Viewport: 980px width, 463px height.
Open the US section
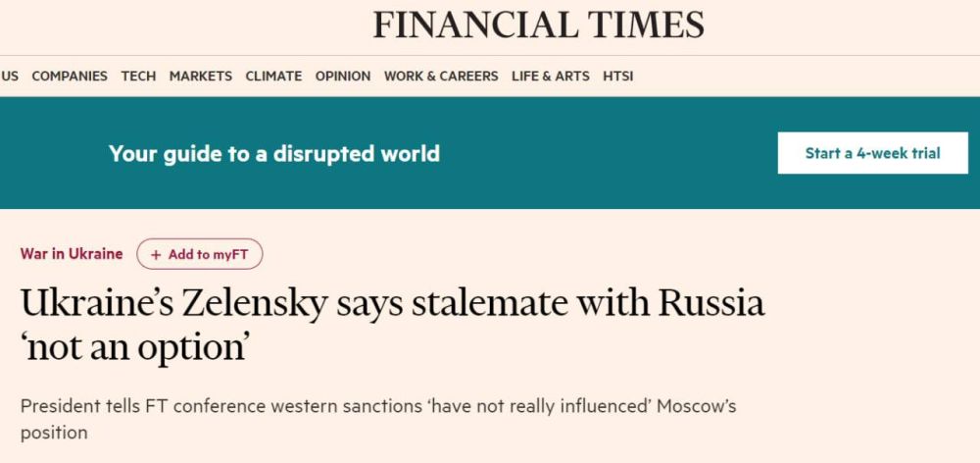[10, 76]
